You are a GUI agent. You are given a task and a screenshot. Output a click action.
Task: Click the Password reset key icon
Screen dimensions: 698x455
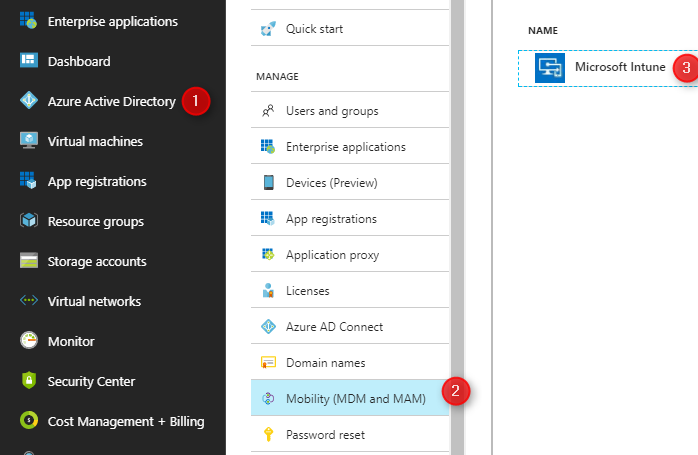point(268,434)
